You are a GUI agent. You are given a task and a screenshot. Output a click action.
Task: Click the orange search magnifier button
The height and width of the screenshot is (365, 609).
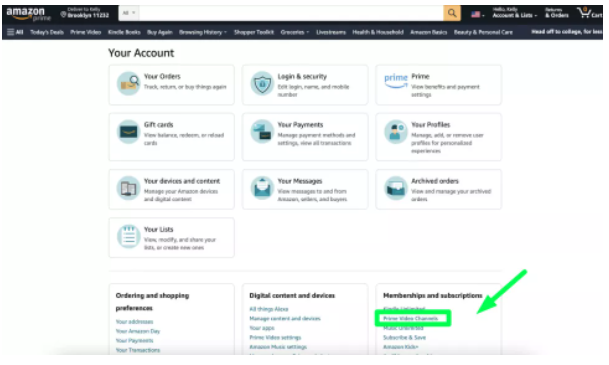pos(452,13)
